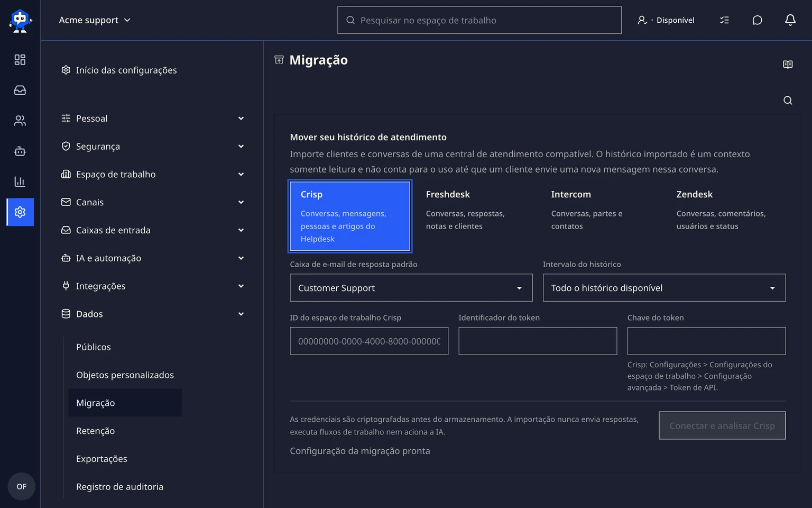Open Objetos personalizados settings page
This screenshot has width=812, height=508.
pos(125,375)
